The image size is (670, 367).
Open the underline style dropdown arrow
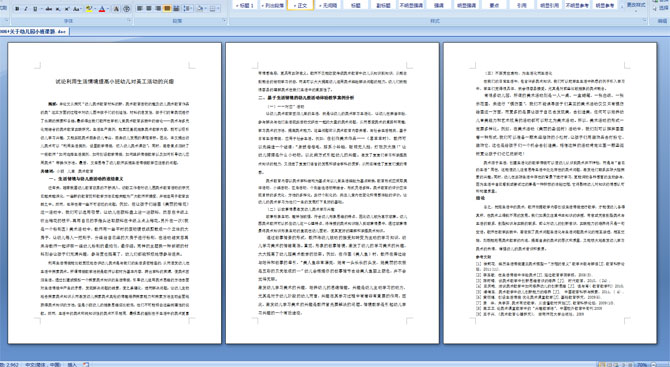click(41, 9)
